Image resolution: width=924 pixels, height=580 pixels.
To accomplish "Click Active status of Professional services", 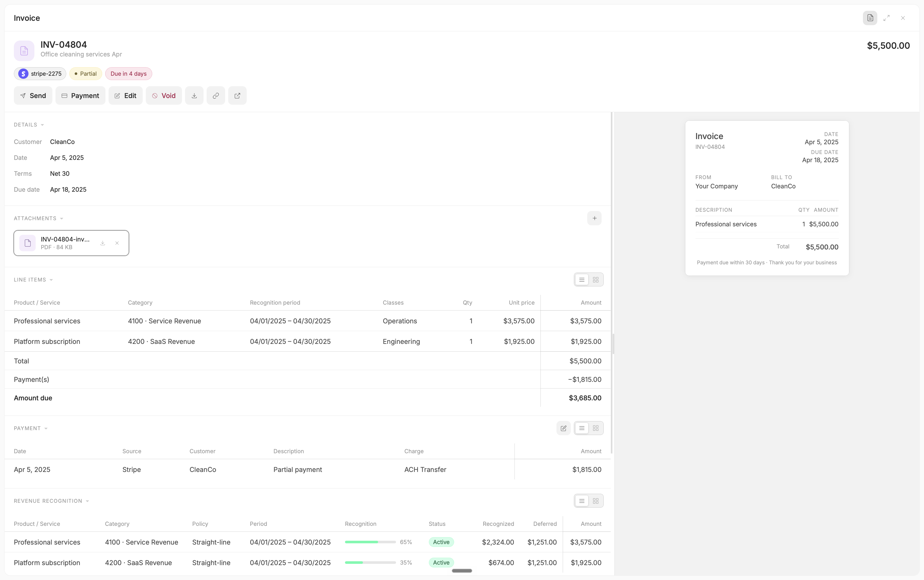I will pos(441,542).
